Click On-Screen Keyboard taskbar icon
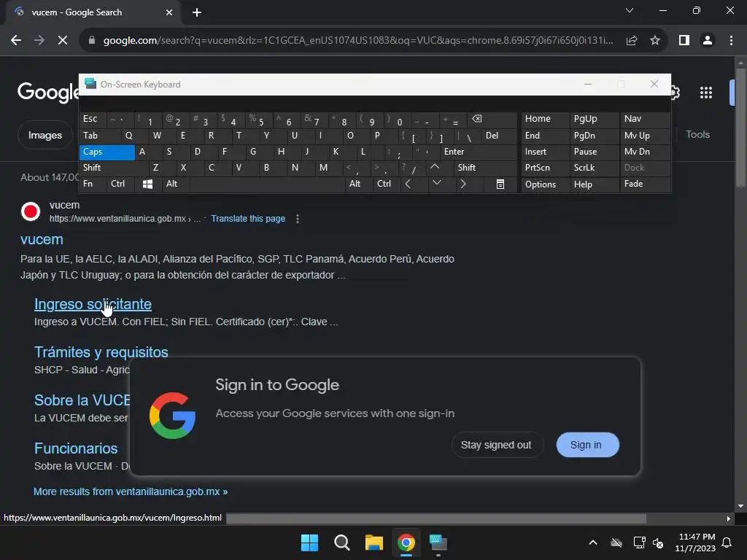This screenshot has width=747, height=560. click(438, 542)
